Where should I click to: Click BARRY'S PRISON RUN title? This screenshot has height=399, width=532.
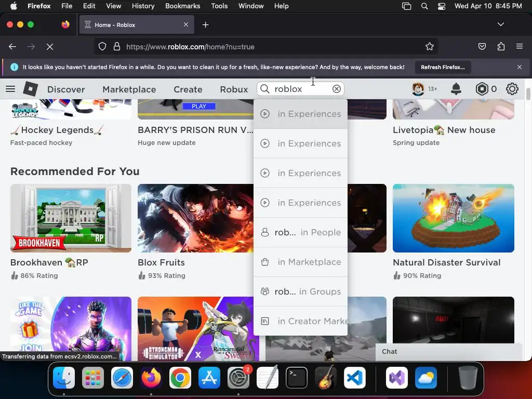[195, 130]
